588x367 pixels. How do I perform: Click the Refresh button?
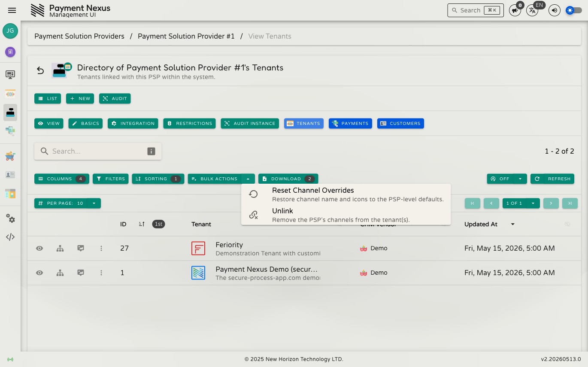pyautogui.click(x=552, y=179)
